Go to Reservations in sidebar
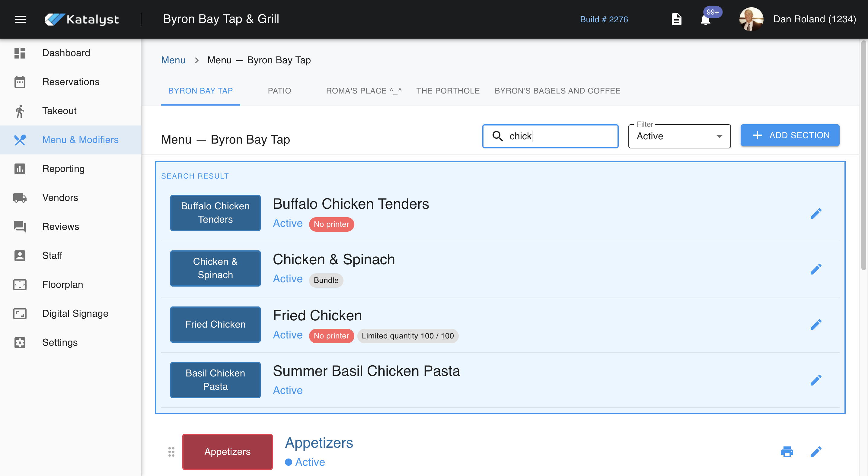This screenshot has width=868, height=476. [71, 82]
